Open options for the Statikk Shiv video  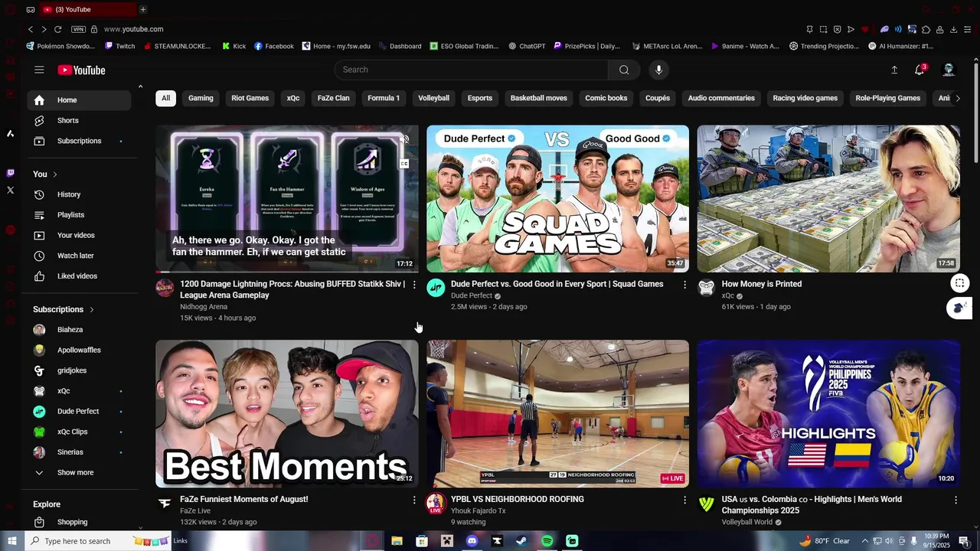click(414, 285)
